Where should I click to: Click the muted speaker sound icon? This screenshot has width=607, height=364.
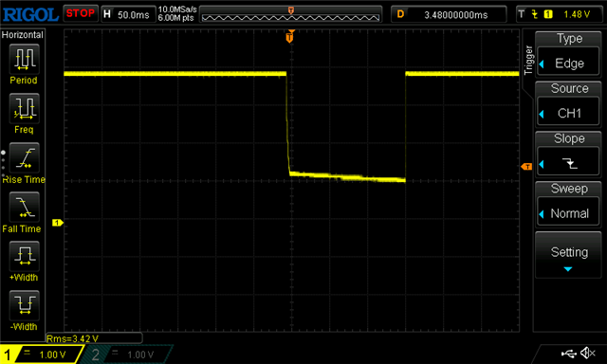(x=588, y=353)
